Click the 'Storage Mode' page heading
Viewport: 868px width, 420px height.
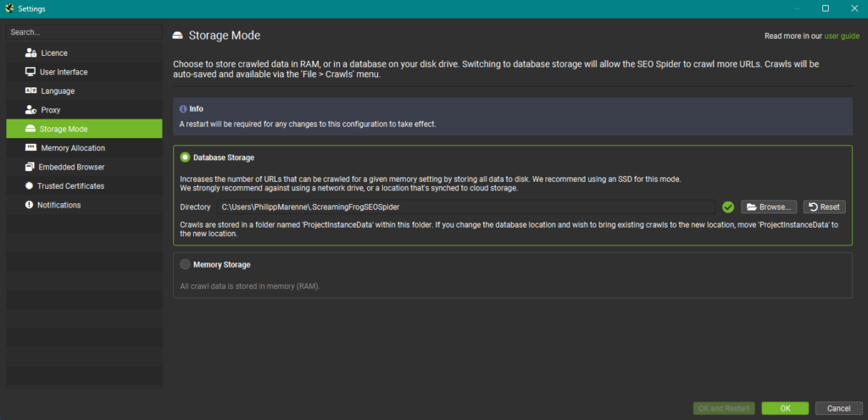pos(225,36)
